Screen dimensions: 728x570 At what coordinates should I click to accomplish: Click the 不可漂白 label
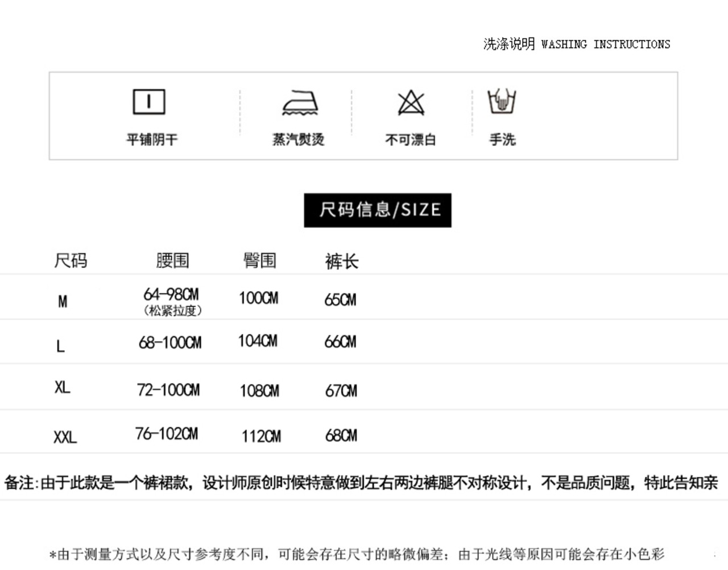pyautogui.click(x=411, y=139)
